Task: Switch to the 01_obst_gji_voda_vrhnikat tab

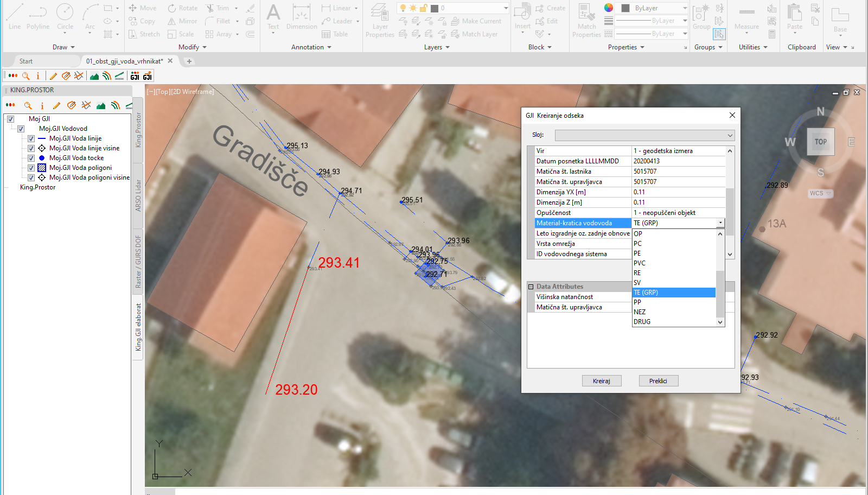Action: pyautogui.click(x=124, y=61)
